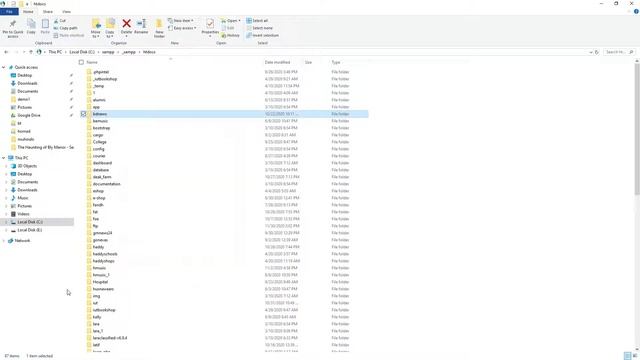Sort by the Date modified column header

point(278,62)
